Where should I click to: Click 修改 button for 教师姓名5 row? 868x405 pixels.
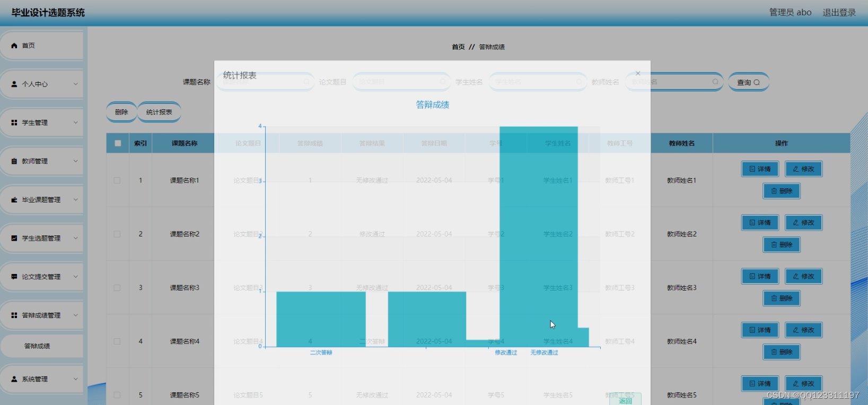[804, 384]
